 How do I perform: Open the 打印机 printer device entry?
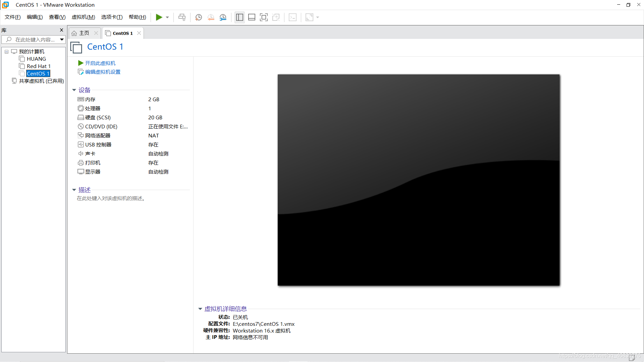[89, 163]
